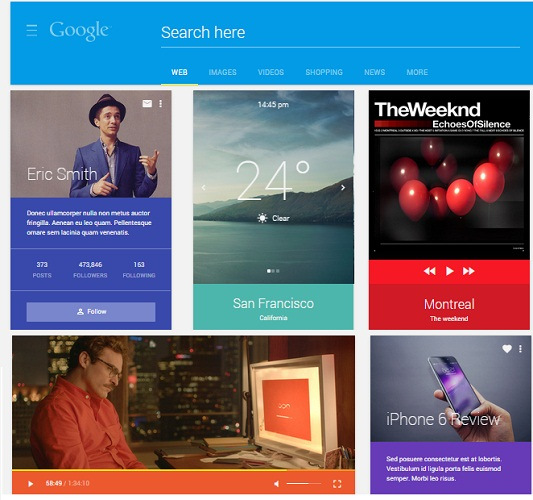Switch to the Shopping tab
This screenshot has height=500, width=533.
(x=324, y=72)
